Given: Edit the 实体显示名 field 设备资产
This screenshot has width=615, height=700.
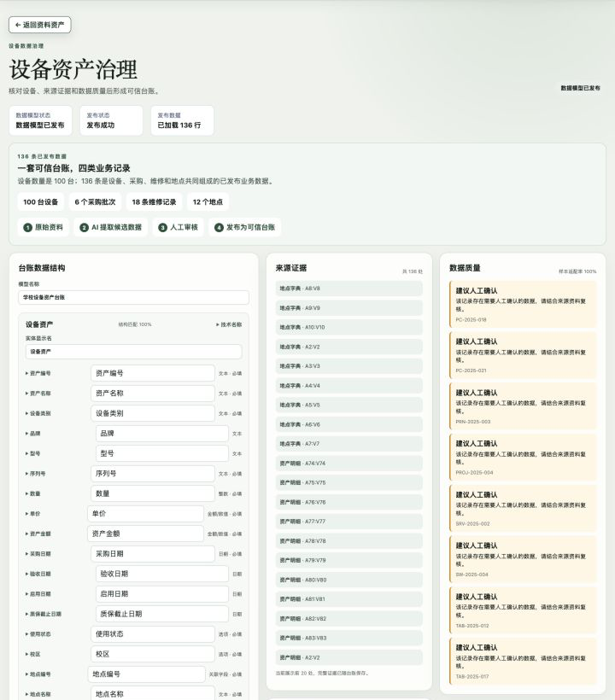Looking at the screenshot, I should click(x=133, y=352).
